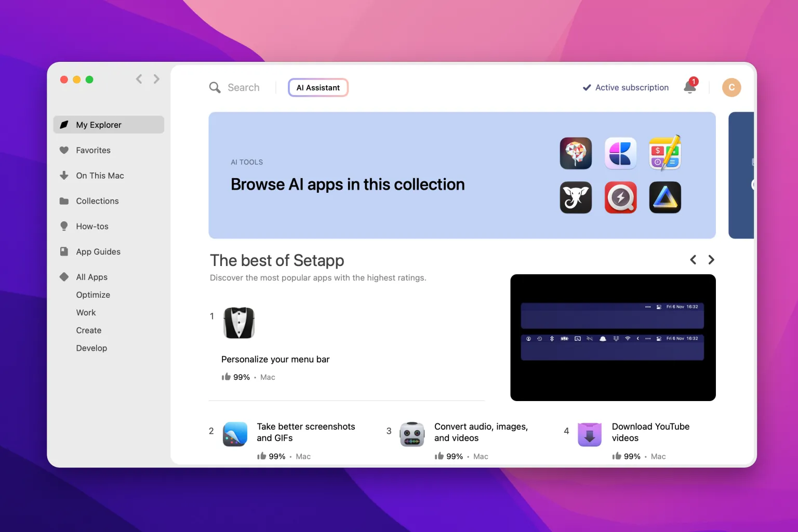The height and width of the screenshot is (532, 798).
Task: Toggle the AI Assistant mode
Action: [x=318, y=87]
